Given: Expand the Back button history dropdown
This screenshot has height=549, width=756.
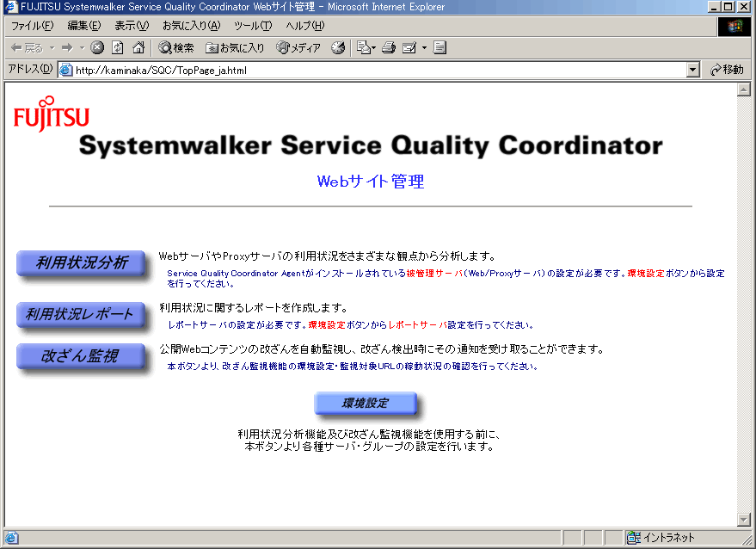Looking at the screenshot, I should (x=52, y=48).
